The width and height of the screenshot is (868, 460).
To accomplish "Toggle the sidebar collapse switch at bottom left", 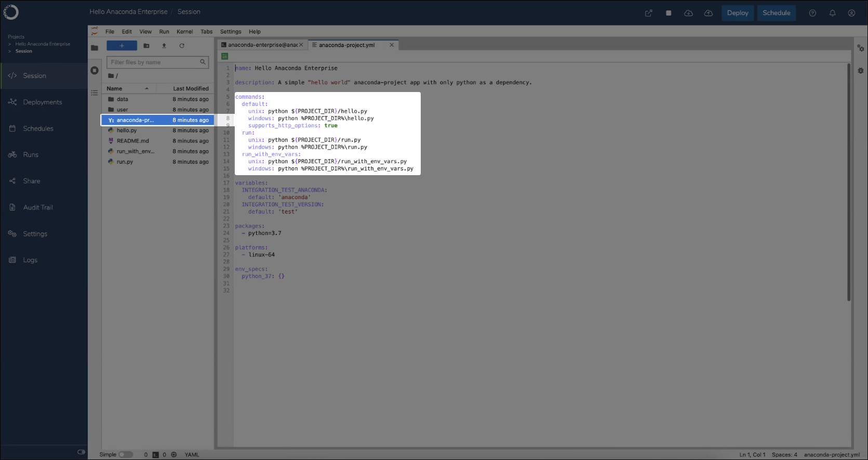I will [x=81, y=452].
